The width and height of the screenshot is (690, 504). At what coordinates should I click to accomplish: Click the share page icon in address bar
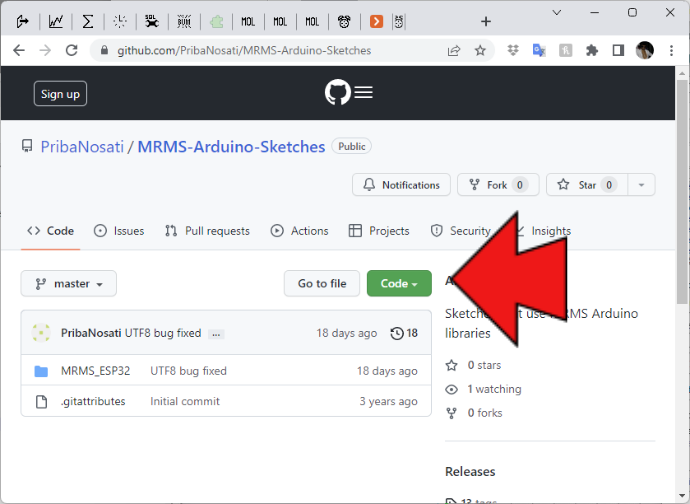(454, 50)
